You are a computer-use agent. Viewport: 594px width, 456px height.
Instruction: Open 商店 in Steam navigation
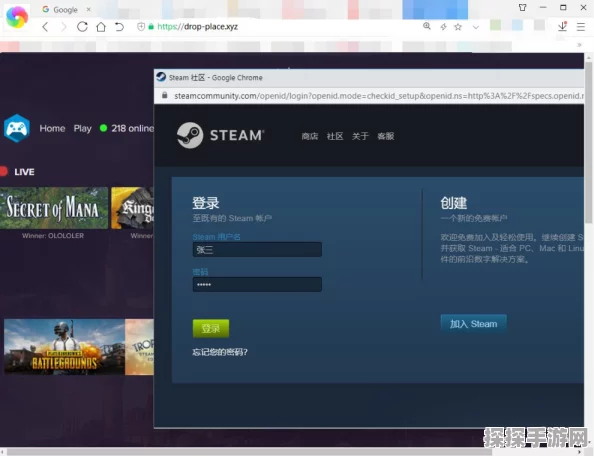pos(310,136)
